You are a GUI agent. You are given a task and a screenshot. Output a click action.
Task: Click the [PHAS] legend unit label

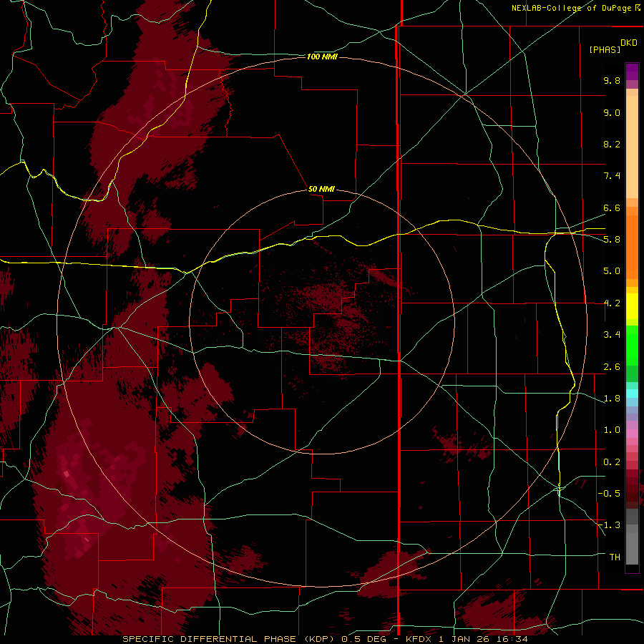(x=605, y=49)
